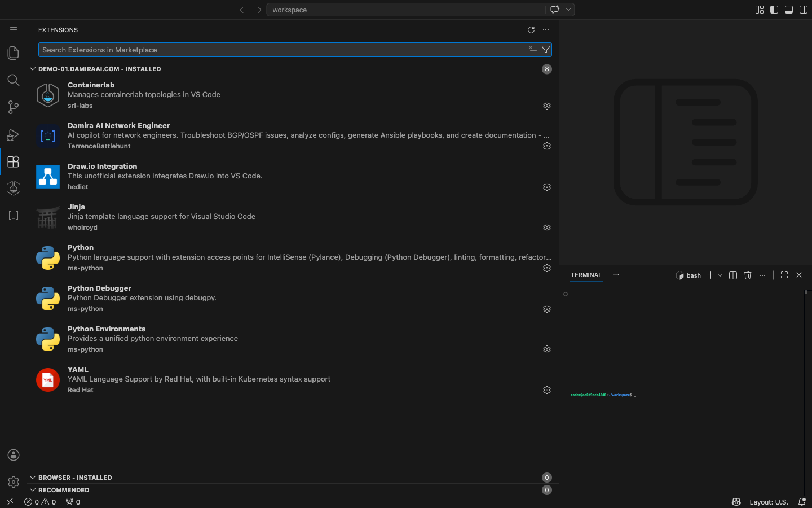812x508 pixels.
Task: Open the forwarded ports status item
Action: (x=73, y=502)
